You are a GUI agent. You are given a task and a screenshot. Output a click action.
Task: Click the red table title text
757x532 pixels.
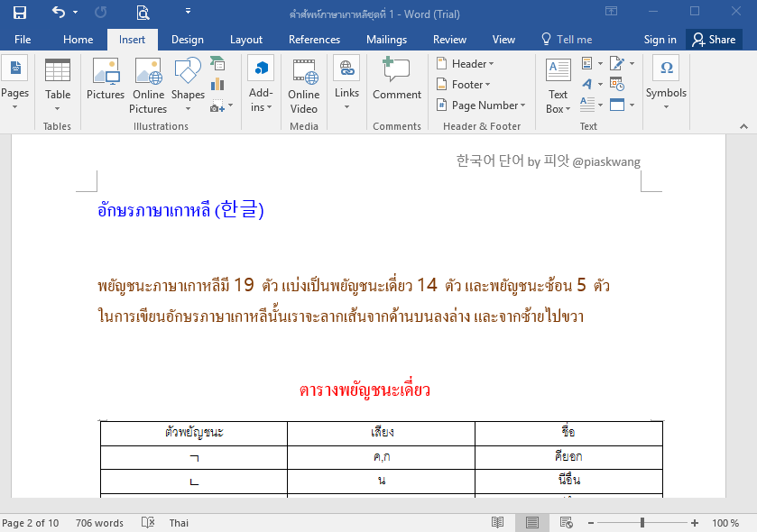click(x=365, y=390)
